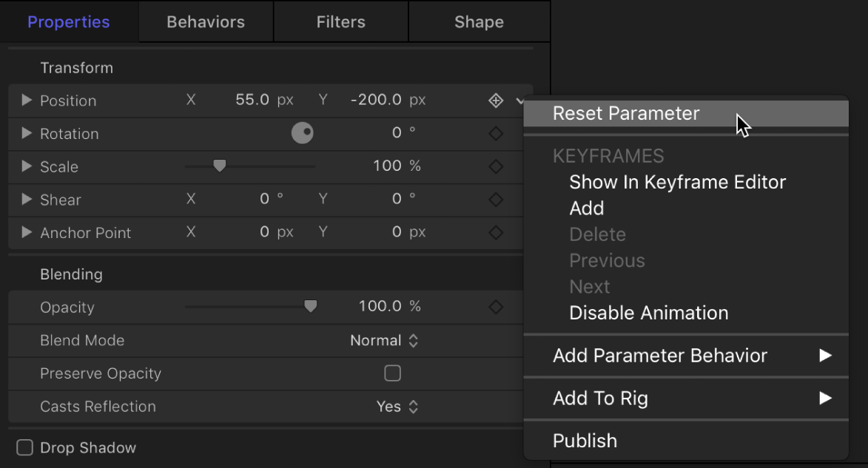Switch to the Behaviors tab
Image resolution: width=868 pixels, height=468 pixels.
pos(205,21)
